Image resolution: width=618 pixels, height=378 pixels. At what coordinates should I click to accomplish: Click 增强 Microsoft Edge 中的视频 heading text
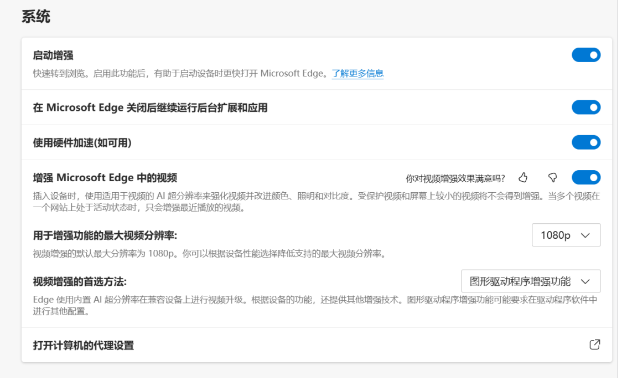click(105, 178)
